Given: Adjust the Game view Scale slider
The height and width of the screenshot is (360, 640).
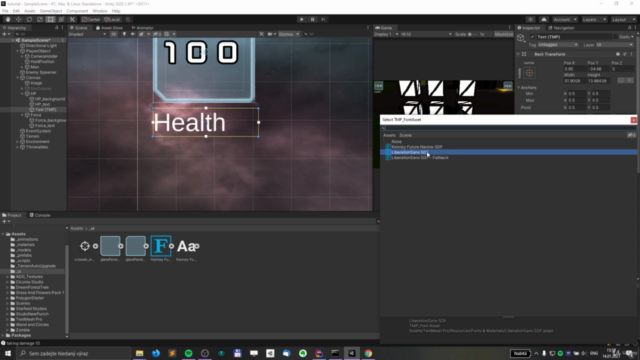Looking at the screenshot, I should 473,34.
